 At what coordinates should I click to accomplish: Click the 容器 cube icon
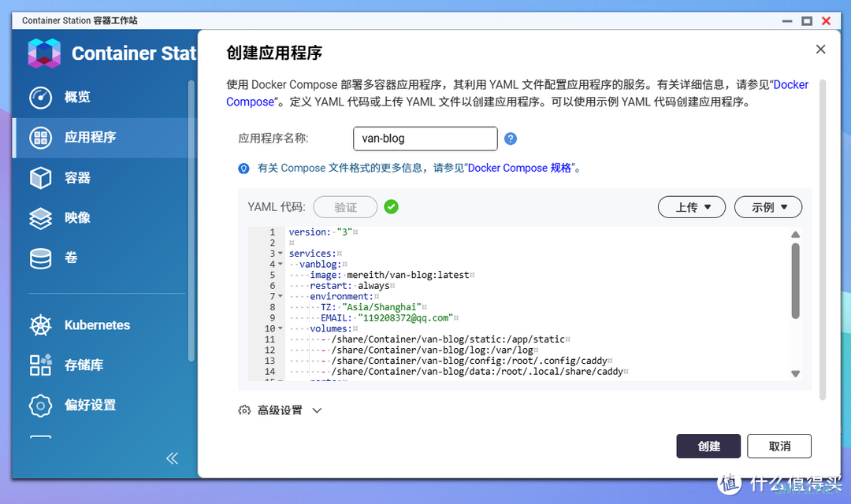(x=41, y=178)
